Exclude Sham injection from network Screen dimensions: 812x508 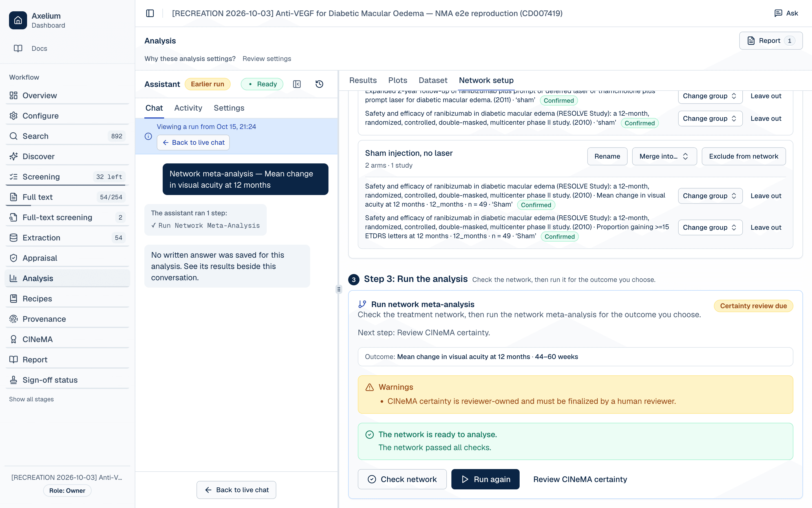(x=743, y=156)
